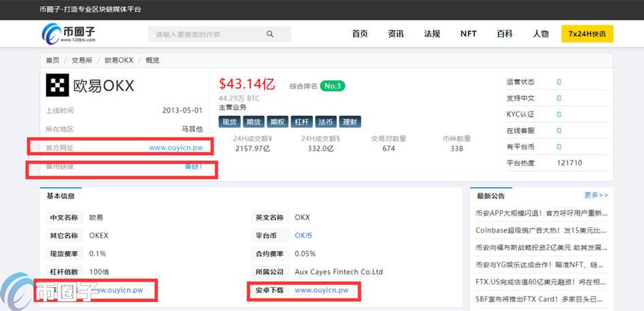Click 交易所 in the breadcrumb
The width and height of the screenshot is (644, 311).
pos(82,60)
